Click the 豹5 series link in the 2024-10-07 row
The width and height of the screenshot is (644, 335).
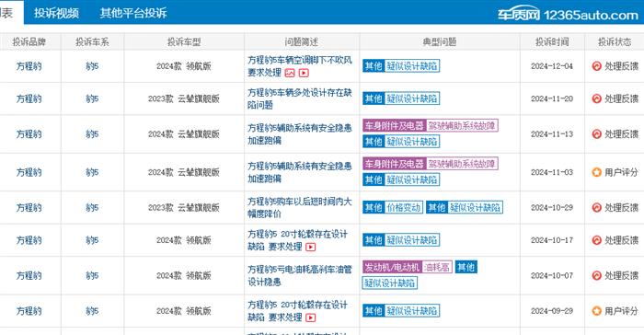pos(92,276)
